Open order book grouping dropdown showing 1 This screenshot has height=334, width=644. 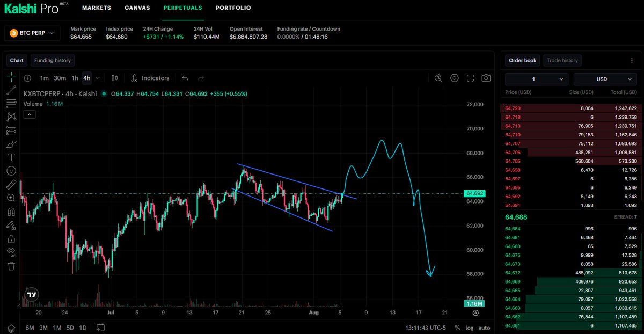tap(537, 79)
